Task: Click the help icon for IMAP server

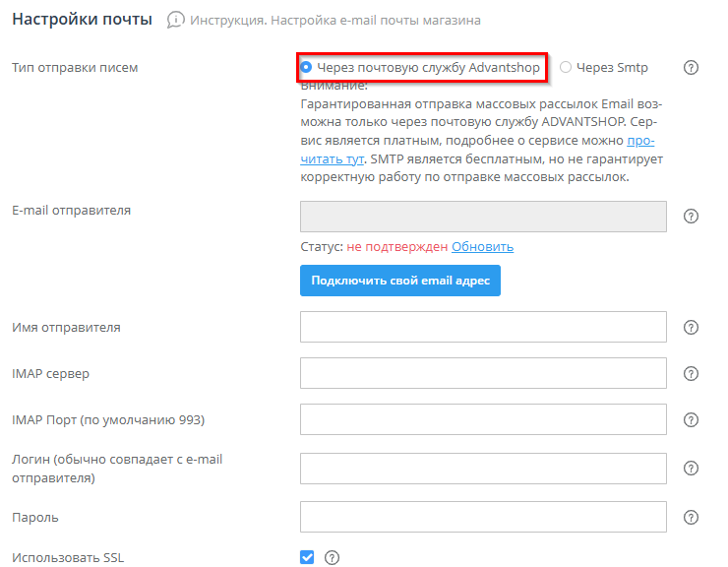Action: click(691, 374)
